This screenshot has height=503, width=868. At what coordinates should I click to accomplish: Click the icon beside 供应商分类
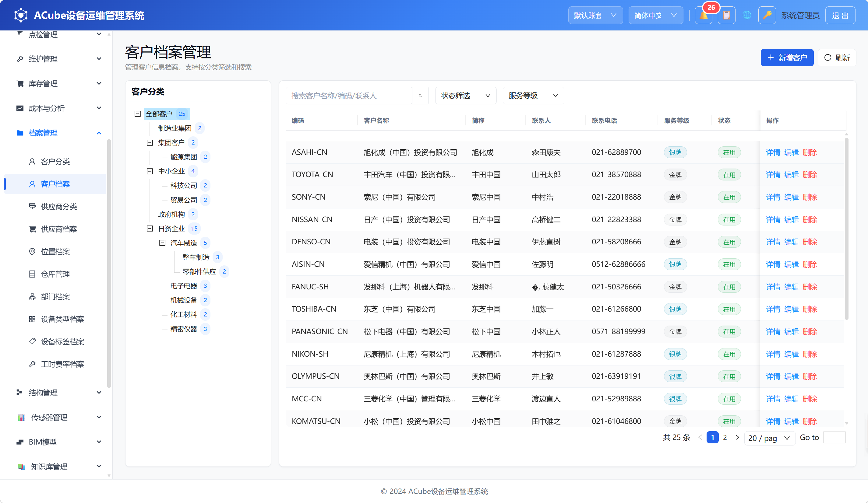tap(32, 206)
